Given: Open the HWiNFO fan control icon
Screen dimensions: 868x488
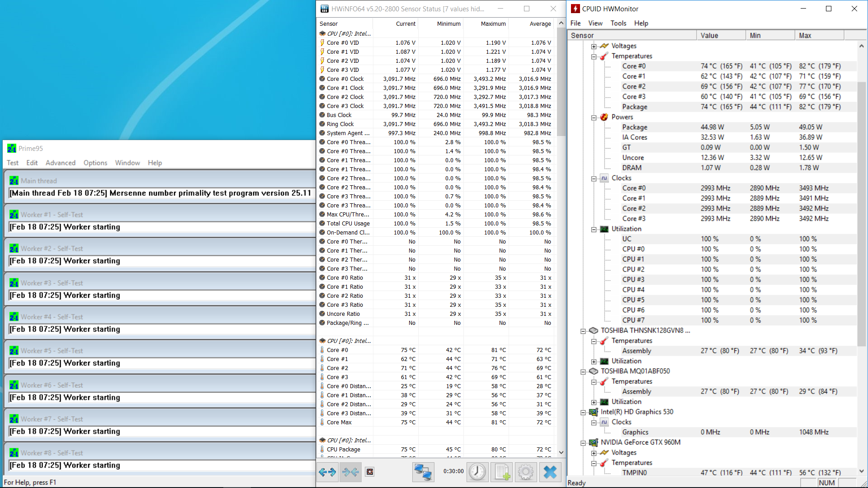Looking at the screenshot, I should click(x=370, y=472).
